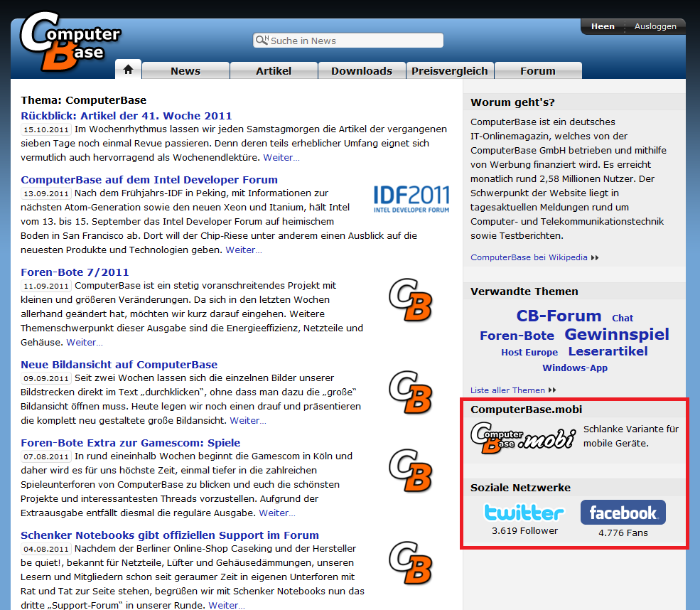Click the ComputerBase.mobi heading
The height and width of the screenshot is (610, 700).
click(527, 410)
